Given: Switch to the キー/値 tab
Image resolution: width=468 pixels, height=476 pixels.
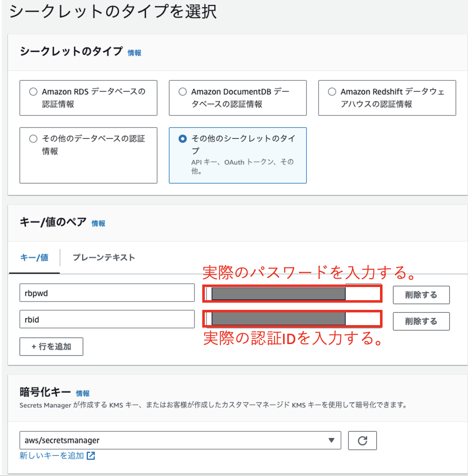Looking at the screenshot, I should pos(34,257).
